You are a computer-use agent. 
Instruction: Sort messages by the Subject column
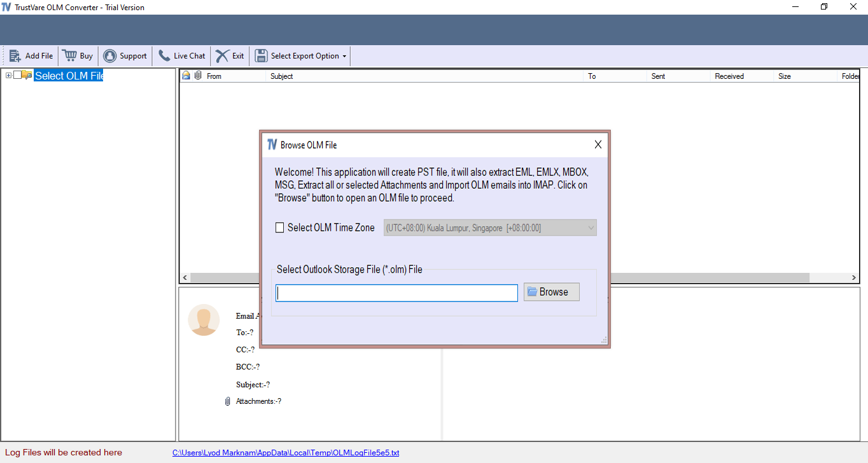pos(282,76)
